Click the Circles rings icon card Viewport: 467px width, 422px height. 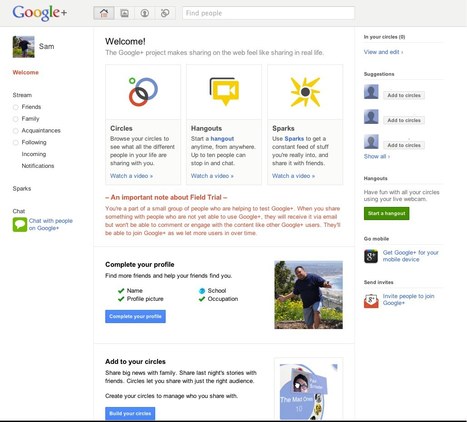143,92
